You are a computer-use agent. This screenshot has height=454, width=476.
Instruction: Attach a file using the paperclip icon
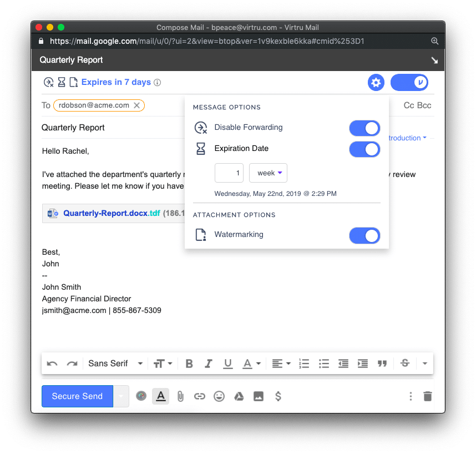click(180, 396)
